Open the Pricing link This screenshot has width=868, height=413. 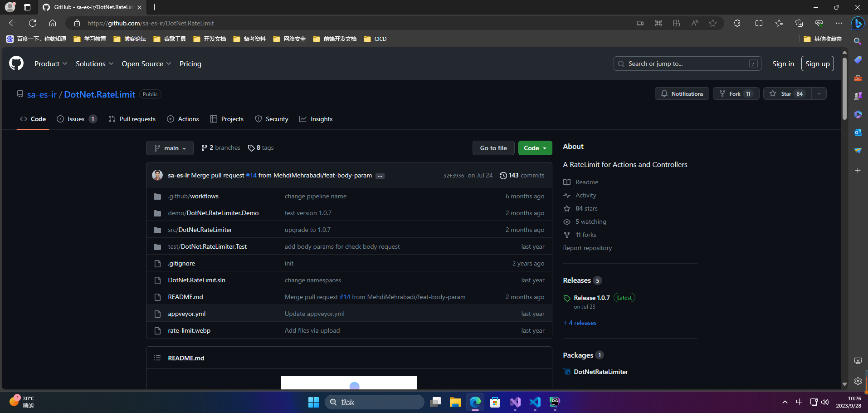tap(190, 64)
